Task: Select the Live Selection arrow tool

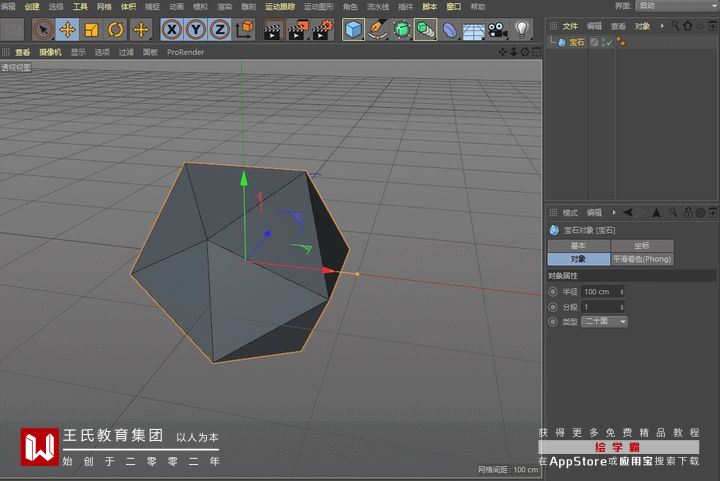Action: pyautogui.click(x=44, y=30)
